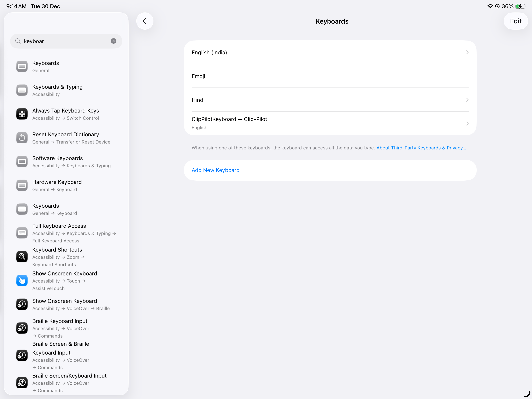
Task: Clear the search field text
Action: click(x=114, y=41)
